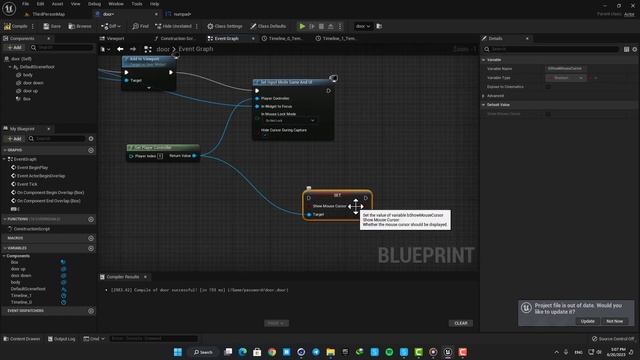
Task: Collapse the Variables Components category
Action: 4,256
